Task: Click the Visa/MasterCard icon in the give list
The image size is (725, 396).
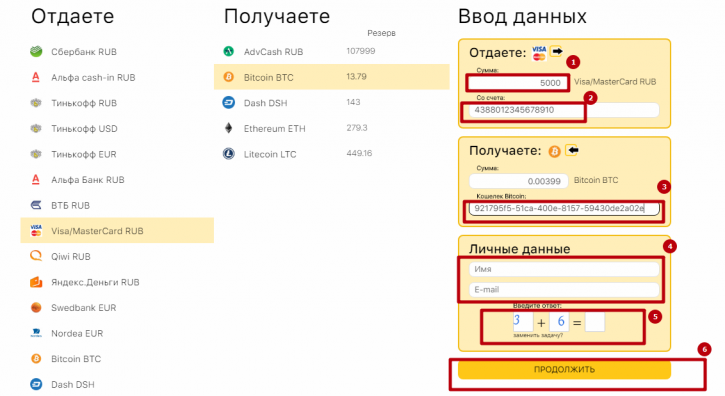Action: [x=36, y=230]
